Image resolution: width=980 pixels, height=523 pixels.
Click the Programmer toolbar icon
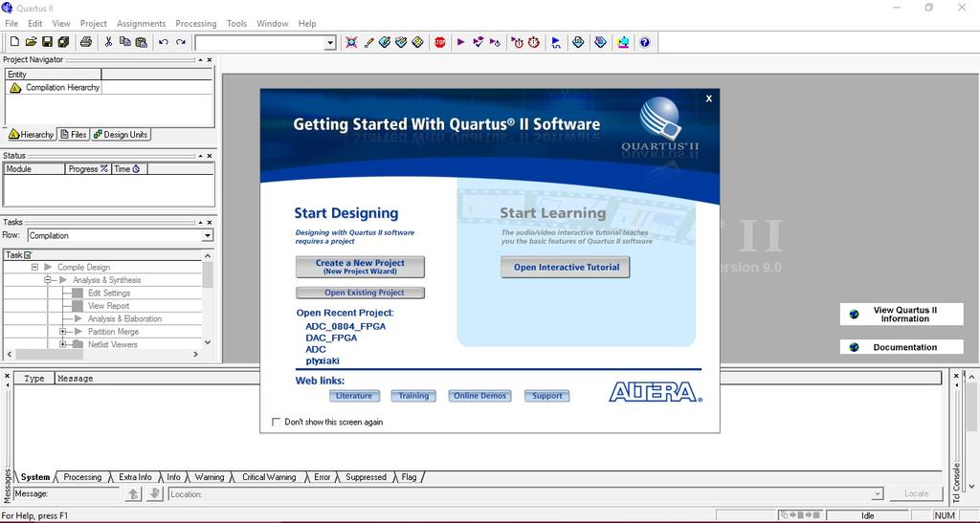point(601,42)
